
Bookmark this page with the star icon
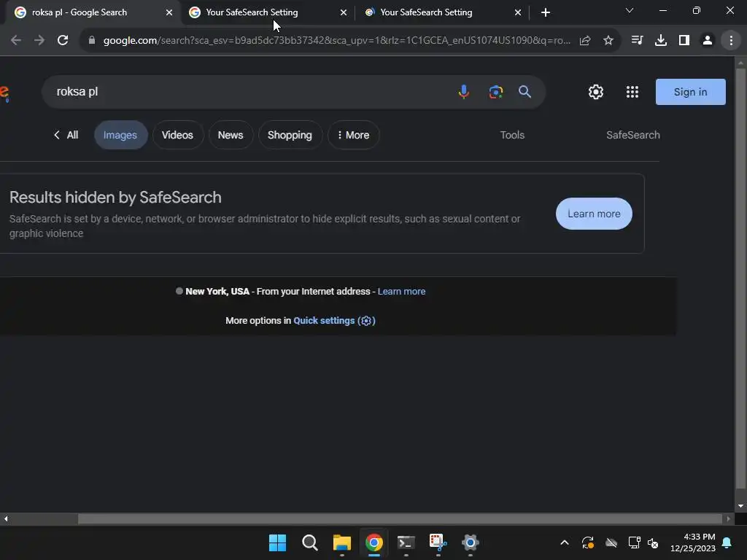click(608, 41)
